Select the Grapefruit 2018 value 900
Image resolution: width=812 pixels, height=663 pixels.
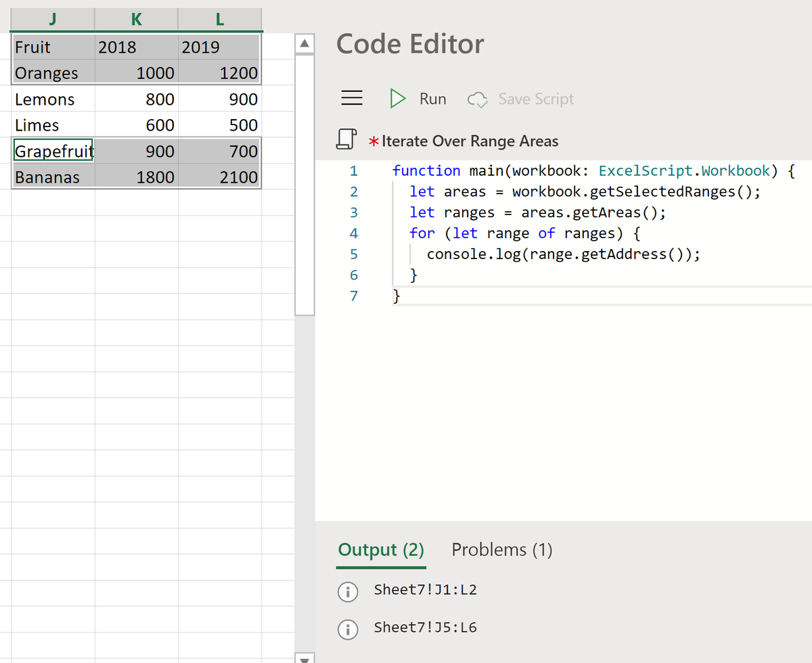click(x=137, y=151)
